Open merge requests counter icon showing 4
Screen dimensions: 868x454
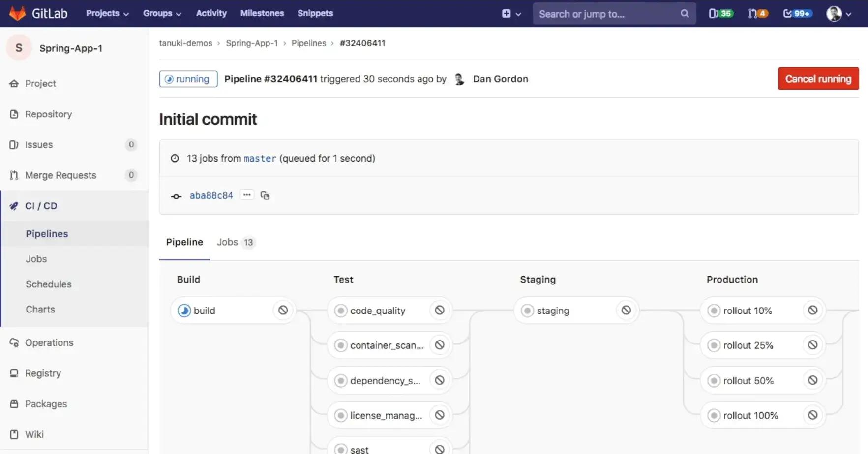coord(758,14)
